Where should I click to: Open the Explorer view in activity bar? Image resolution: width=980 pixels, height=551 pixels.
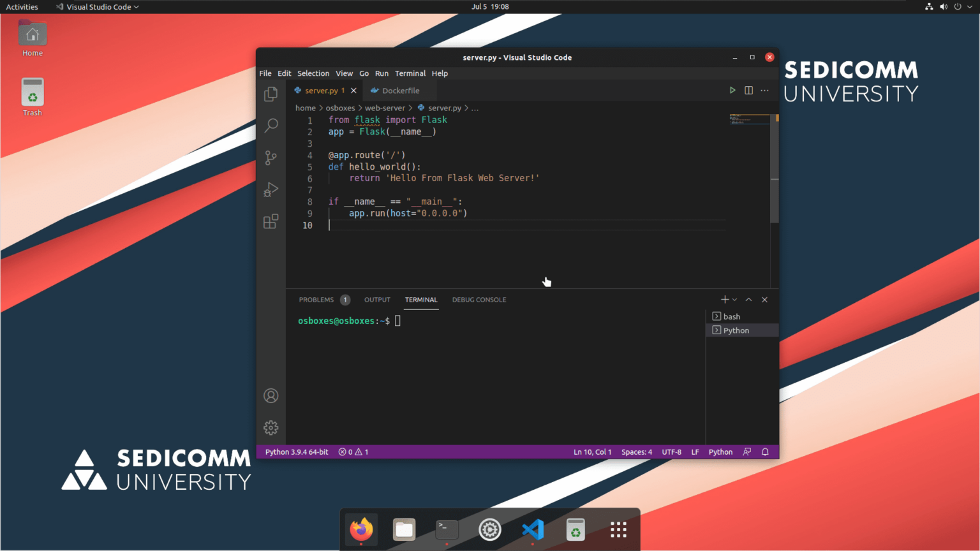pos(271,94)
